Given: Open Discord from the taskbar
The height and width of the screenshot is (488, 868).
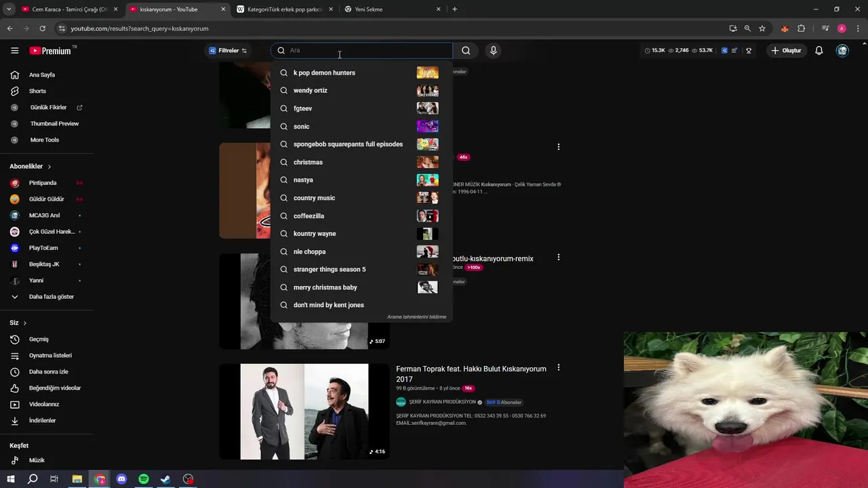Looking at the screenshot, I should pos(121,479).
